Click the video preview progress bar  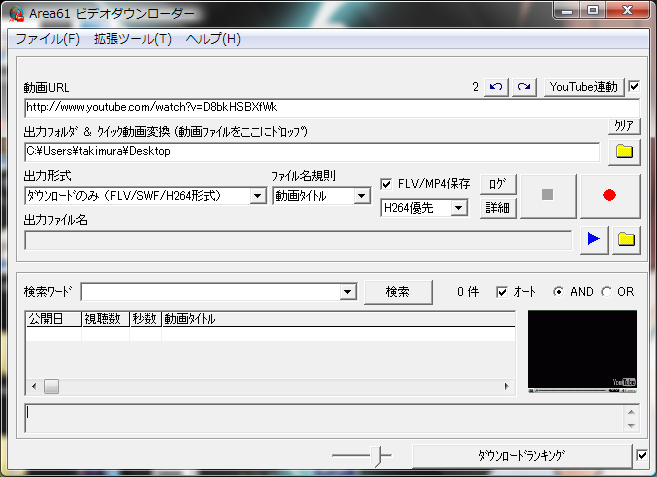[582, 391]
